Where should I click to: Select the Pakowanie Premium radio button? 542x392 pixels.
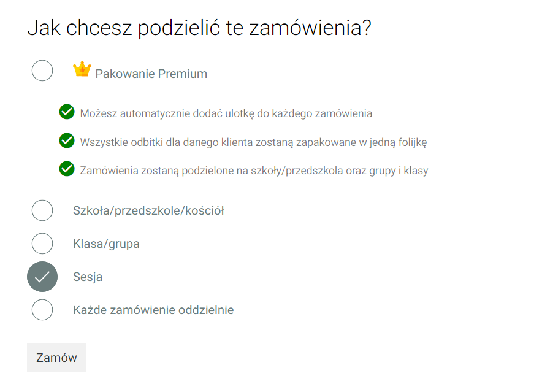click(x=42, y=70)
